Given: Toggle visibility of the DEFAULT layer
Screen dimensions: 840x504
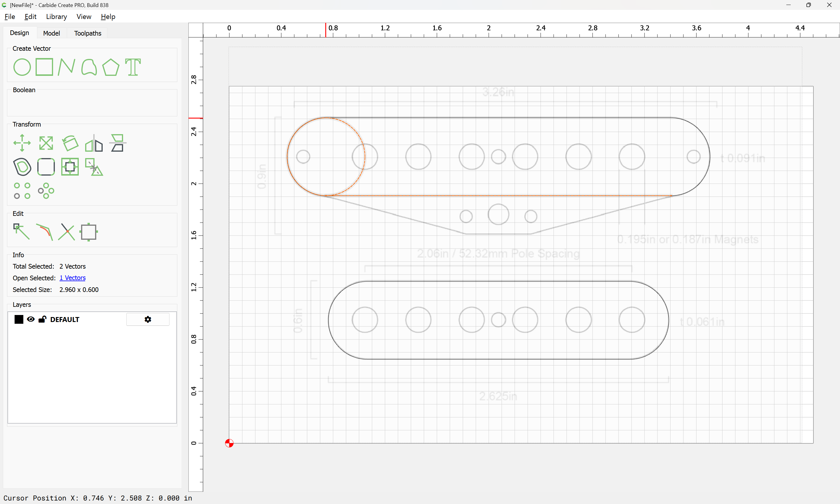Looking at the screenshot, I should click(31, 319).
